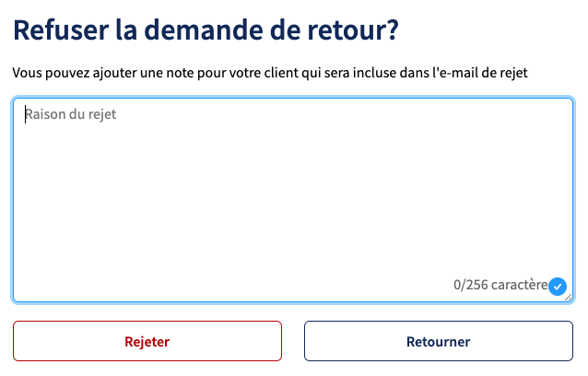Click the 'Refuser la demande de retour?' heading

(206, 30)
